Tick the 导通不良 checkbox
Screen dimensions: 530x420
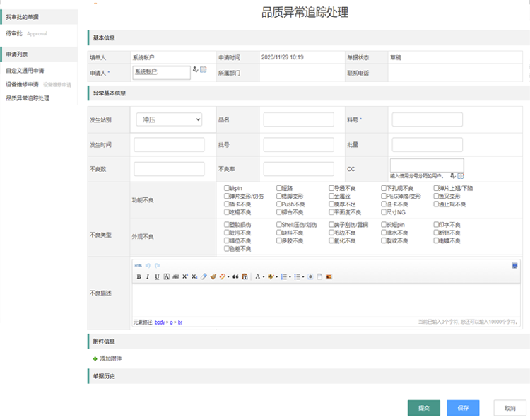click(331, 187)
